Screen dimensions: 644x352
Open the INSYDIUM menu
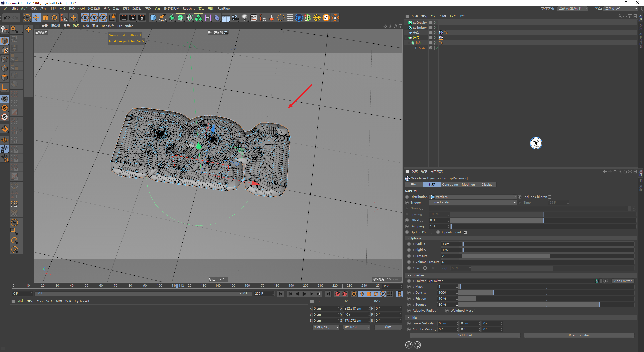(x=172, y=8)
